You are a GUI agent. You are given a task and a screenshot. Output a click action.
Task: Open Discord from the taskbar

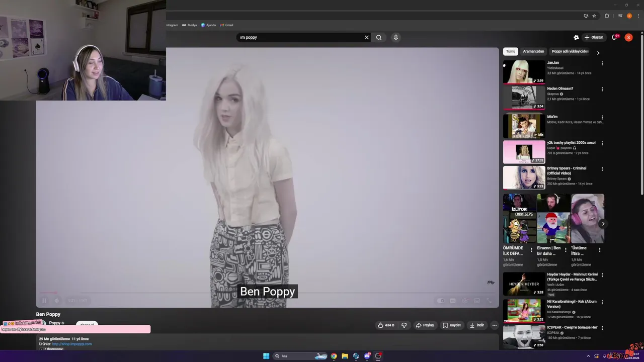tap(367, 356)
